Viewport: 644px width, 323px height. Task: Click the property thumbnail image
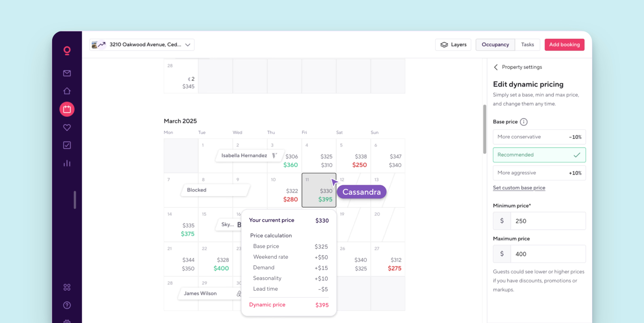(x=94, y=44)
